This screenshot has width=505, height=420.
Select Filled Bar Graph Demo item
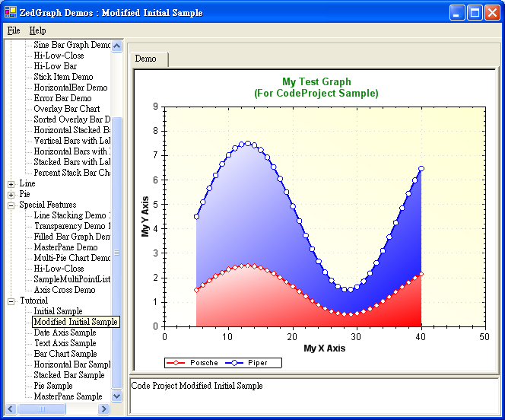(71, 237)
